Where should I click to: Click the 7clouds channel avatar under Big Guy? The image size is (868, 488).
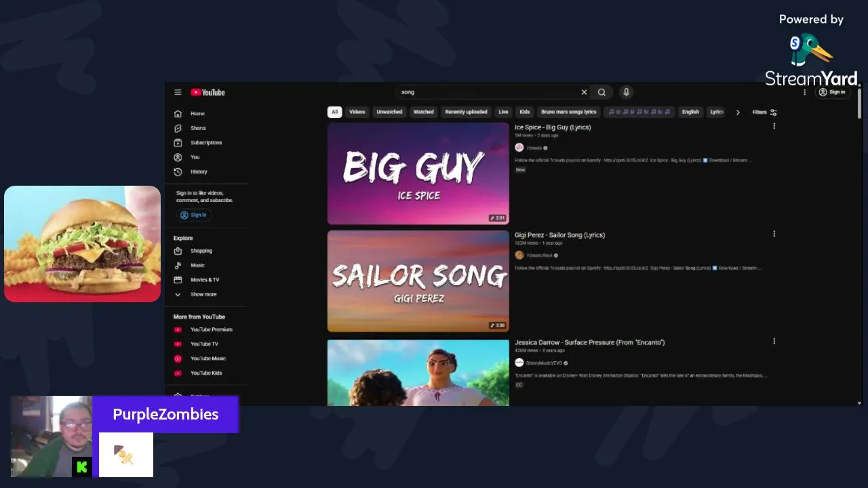coord(519,148)
